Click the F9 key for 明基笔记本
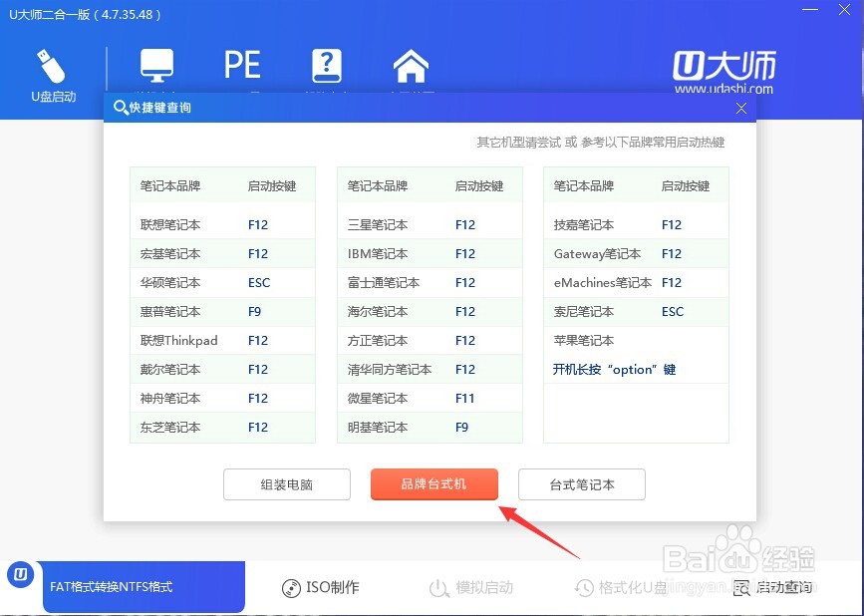 [461, 427]
